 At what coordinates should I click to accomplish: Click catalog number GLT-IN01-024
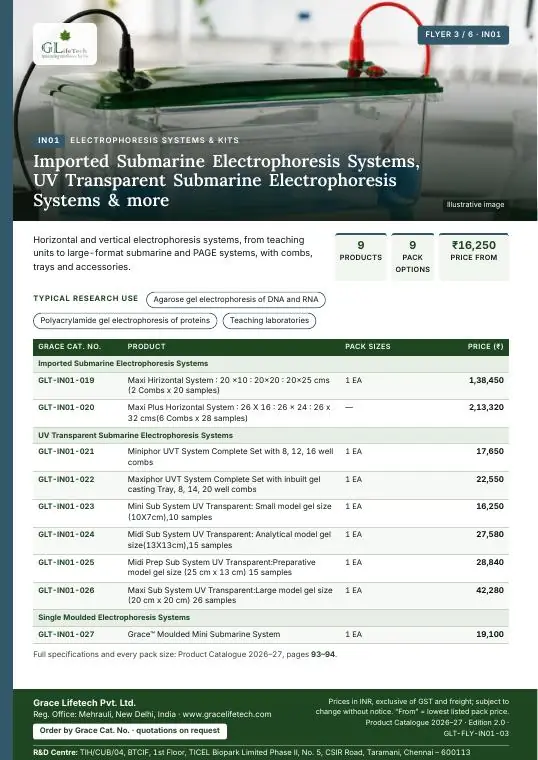pos(66,535)
